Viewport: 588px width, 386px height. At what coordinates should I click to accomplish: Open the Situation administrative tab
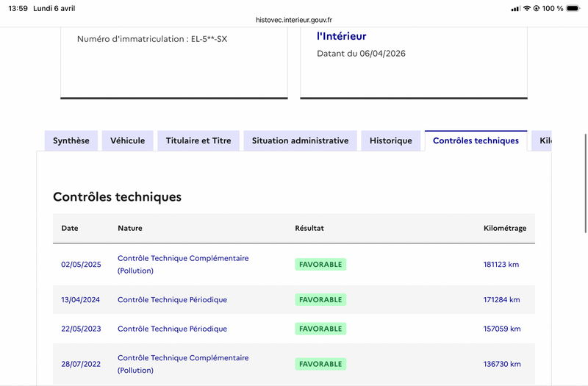300,140
